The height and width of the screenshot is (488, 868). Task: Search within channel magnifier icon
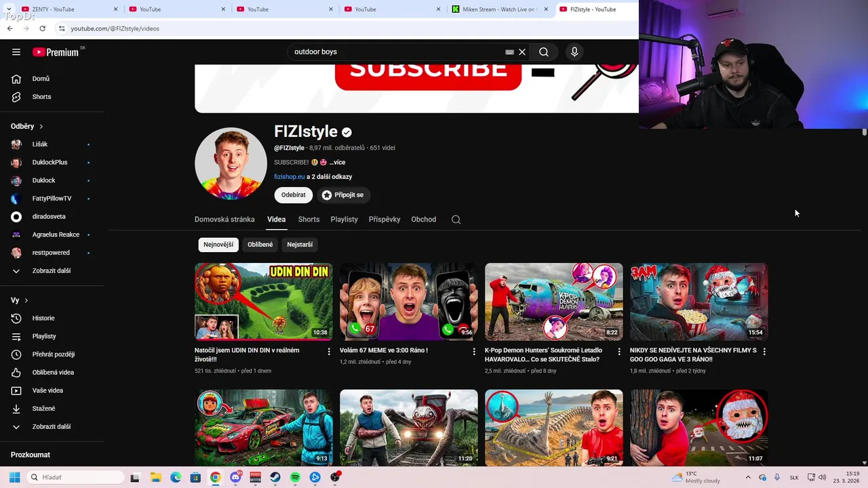(456, 220)
